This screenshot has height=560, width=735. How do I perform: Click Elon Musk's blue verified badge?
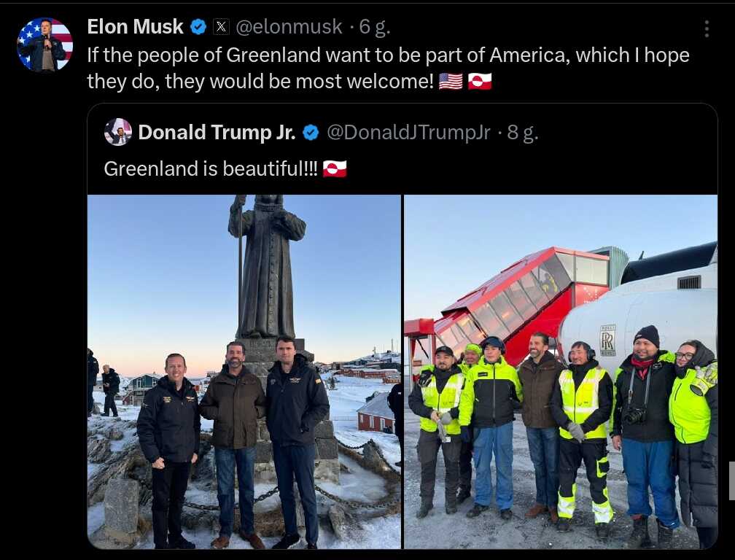point(198,27)
